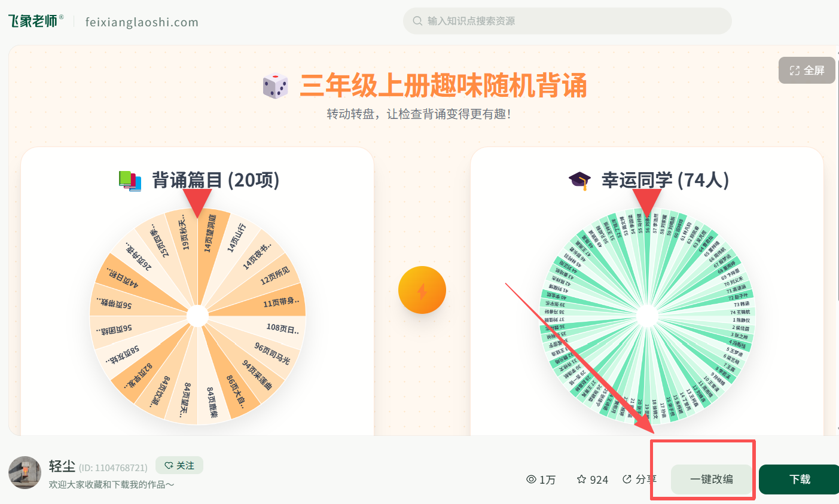Viewport: 839px width, 504px height.
Task: Click the green 下载 button
Action: tap(800, 479)
